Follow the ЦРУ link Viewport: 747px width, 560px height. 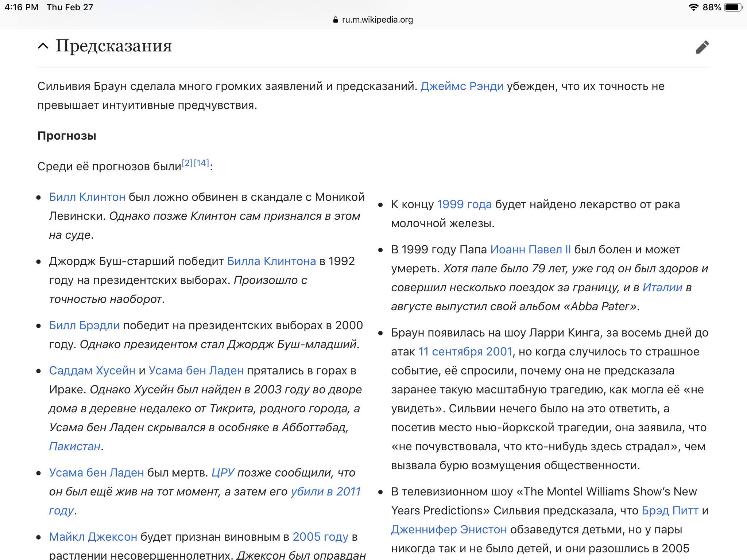[x=223, y=473]
